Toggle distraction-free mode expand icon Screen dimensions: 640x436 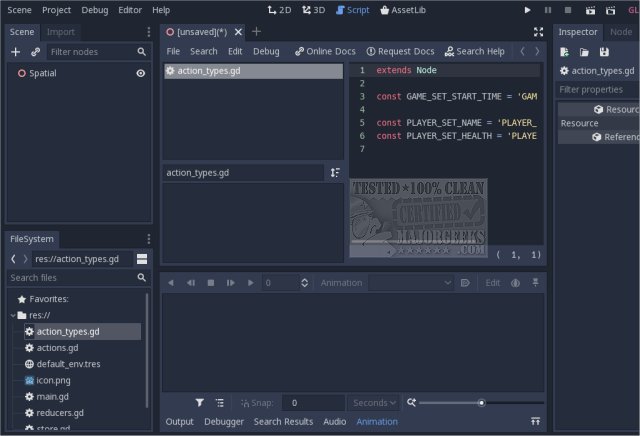click(539, 32)
